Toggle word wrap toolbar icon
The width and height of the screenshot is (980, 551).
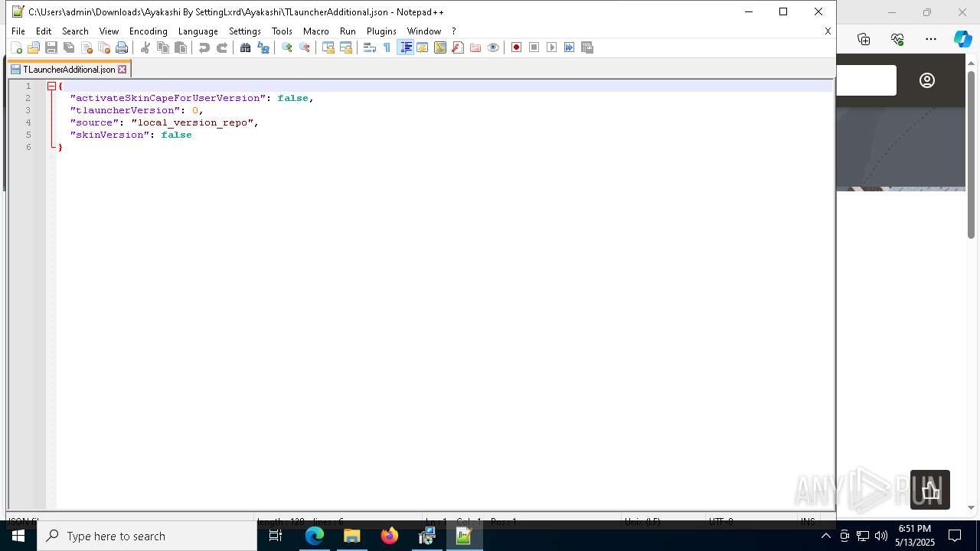tap(370, 47)
